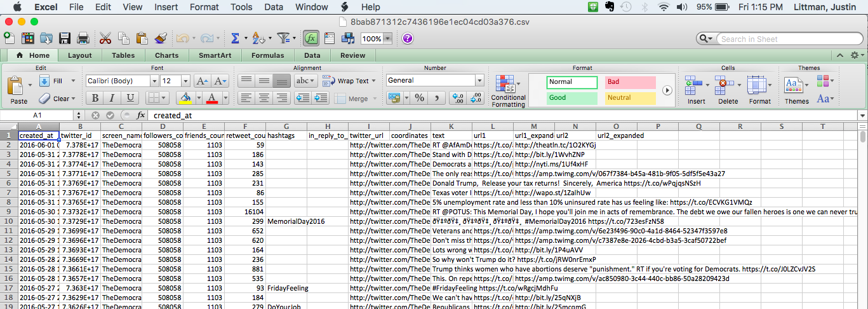
Task: Expand the Fill dropdown in Edit group
Action: coord(72,81)
